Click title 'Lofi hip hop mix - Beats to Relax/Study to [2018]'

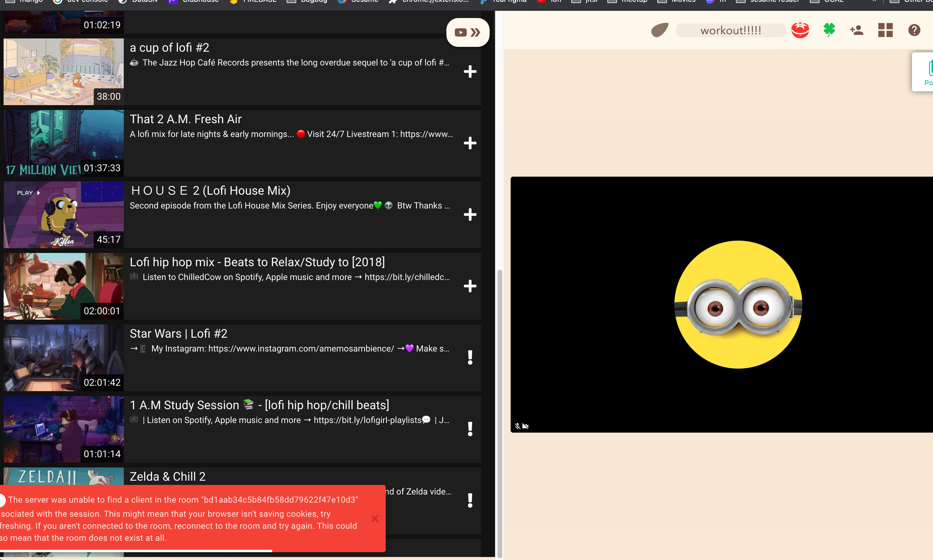257,262
